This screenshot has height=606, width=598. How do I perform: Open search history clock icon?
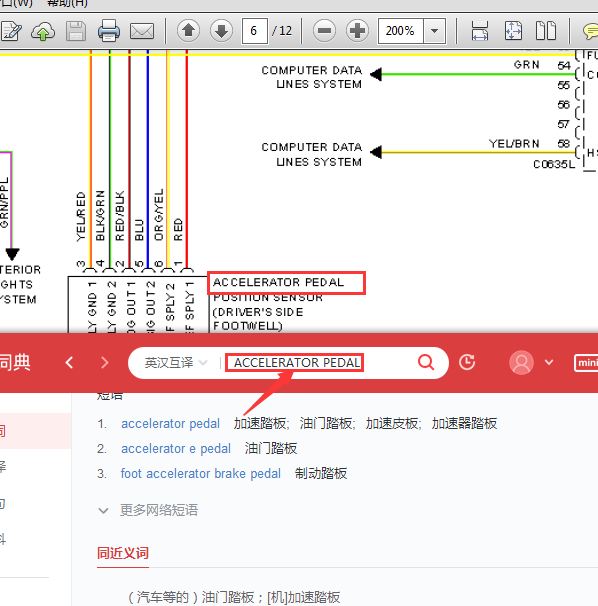[x=467, y=363]
